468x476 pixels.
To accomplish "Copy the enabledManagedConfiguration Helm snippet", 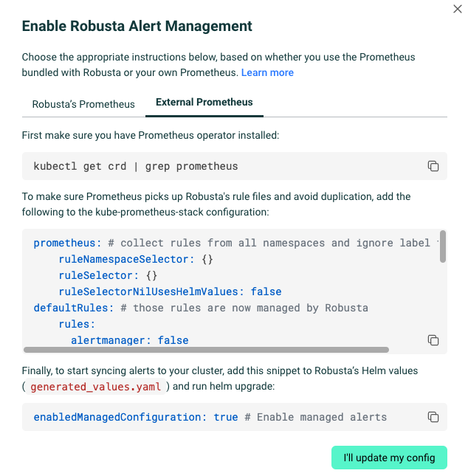I will click(433, 417).
